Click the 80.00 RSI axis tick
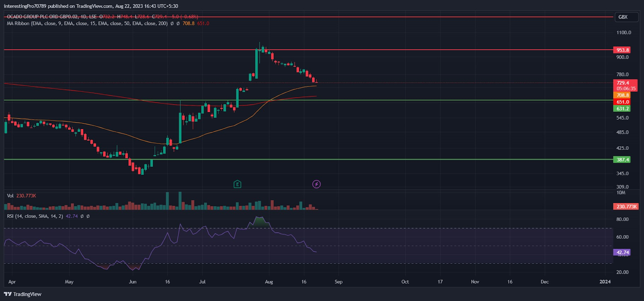This screenshot has height=301, width=644. pos(622,219)
